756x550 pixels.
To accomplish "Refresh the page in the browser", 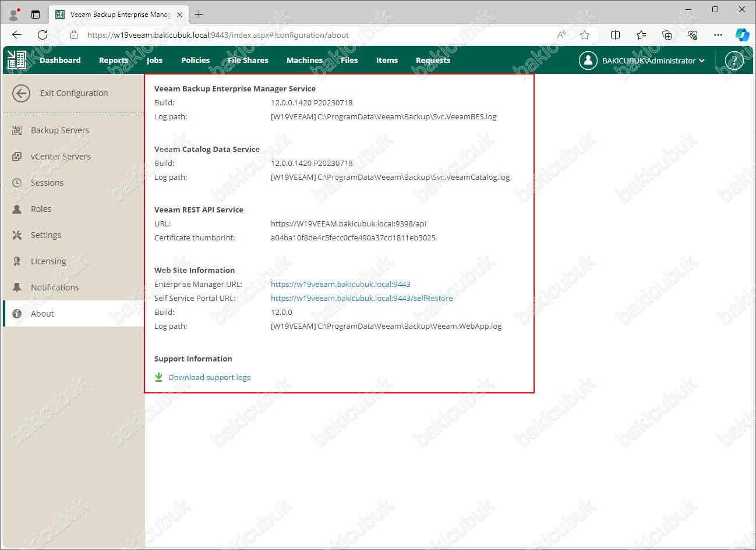I will (43, 35).
